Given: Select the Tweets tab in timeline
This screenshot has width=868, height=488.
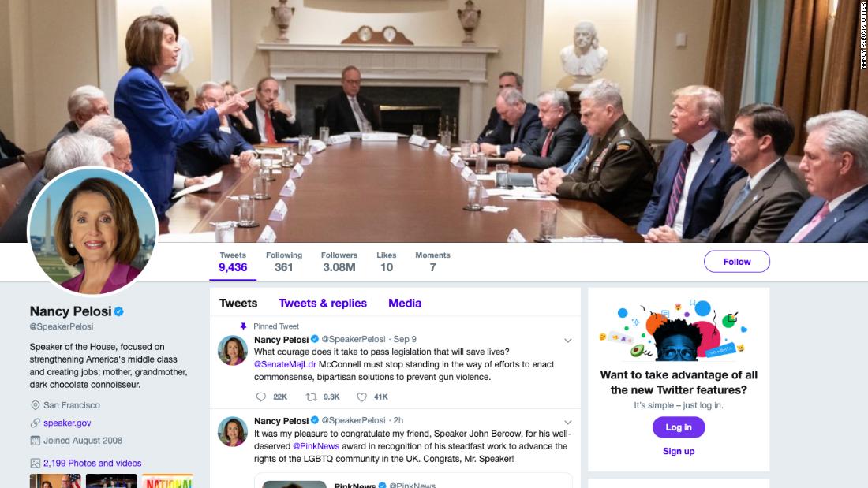Looking at the screenshot, I should (238, 304).
